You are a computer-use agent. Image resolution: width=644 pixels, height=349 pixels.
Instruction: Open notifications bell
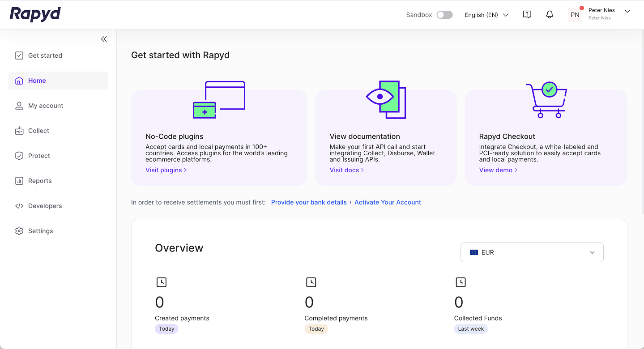click(550, 15)
